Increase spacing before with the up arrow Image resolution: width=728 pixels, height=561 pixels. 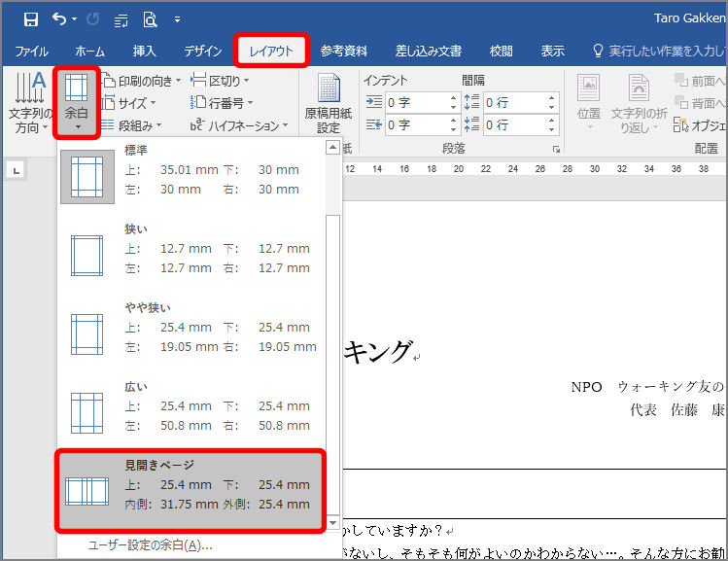click(x=551, y=98)
